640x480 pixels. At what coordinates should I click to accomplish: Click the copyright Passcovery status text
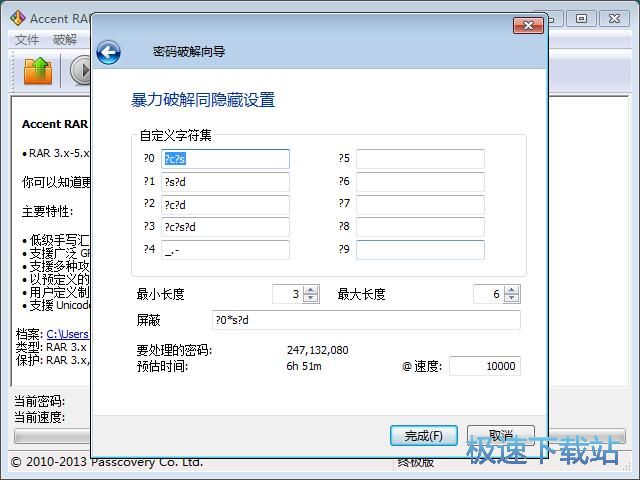[107, 462]
